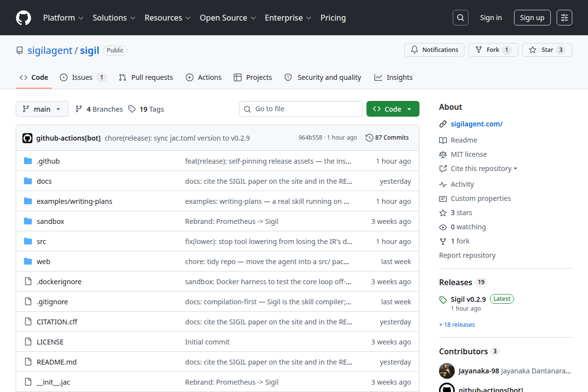
Task: Open the src folder
Action: (x=41, y=242)
